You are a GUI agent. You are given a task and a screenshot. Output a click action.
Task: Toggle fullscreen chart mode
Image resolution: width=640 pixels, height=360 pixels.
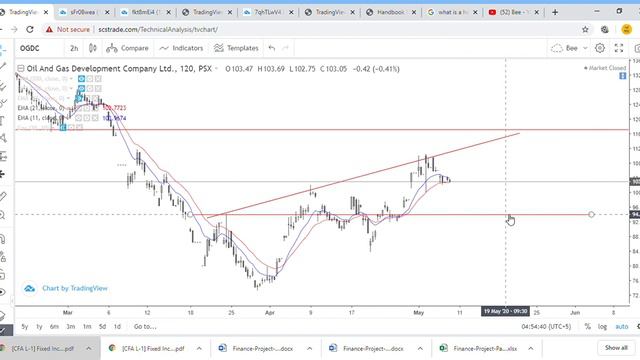619,48
